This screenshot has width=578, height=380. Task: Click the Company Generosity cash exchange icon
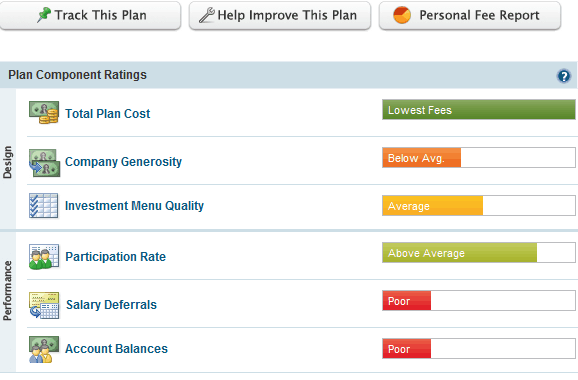coord(44,163)
